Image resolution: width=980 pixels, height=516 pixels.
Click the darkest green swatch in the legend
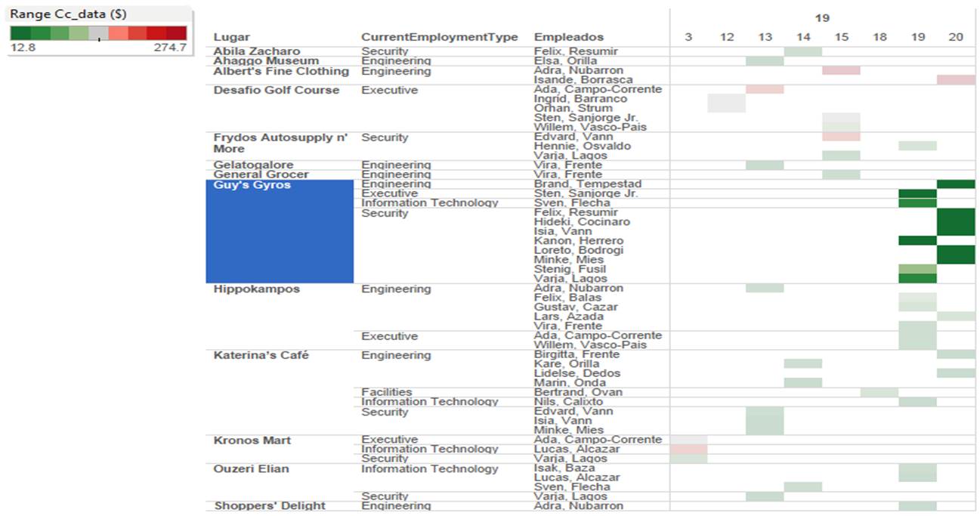(20, 33)
